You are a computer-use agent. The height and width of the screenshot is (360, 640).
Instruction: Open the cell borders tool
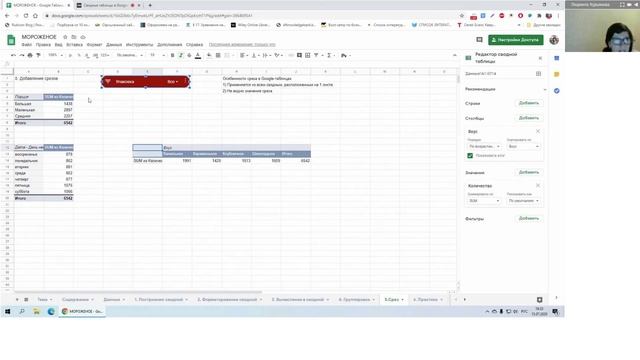(218, 55)
